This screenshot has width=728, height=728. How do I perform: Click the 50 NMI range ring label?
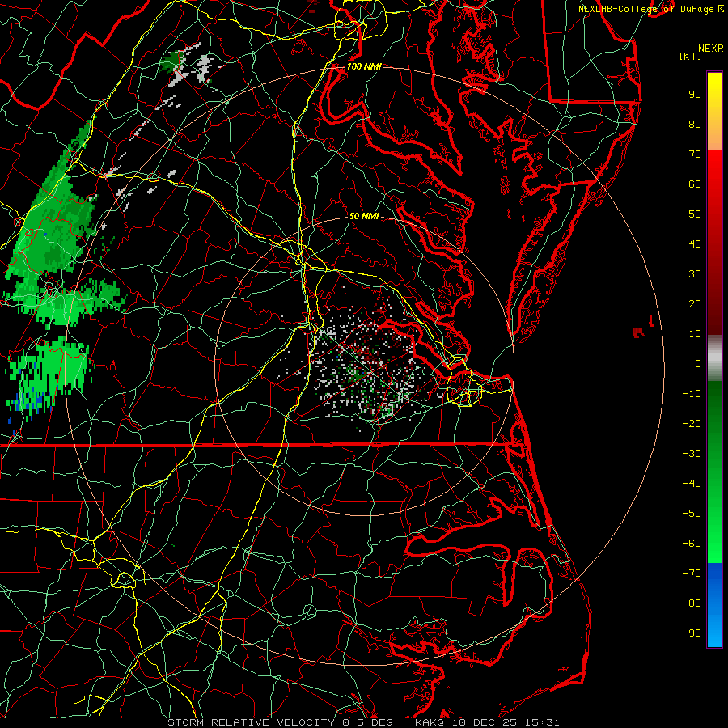coord(364,216)
